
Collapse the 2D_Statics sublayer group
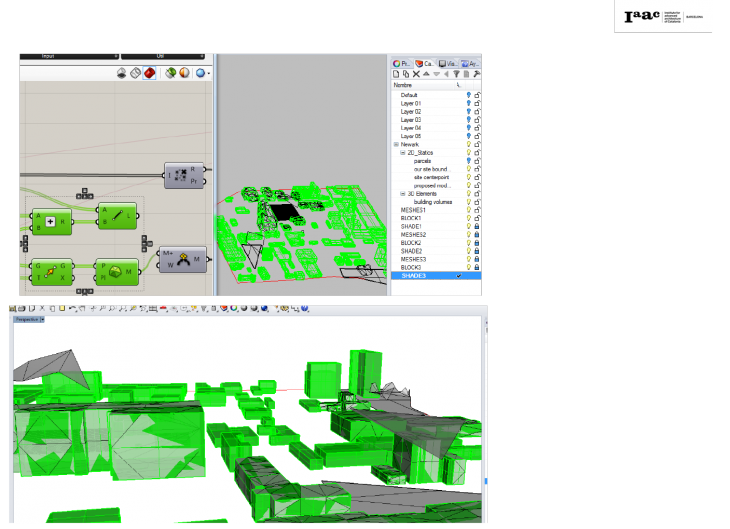(403, 153)
